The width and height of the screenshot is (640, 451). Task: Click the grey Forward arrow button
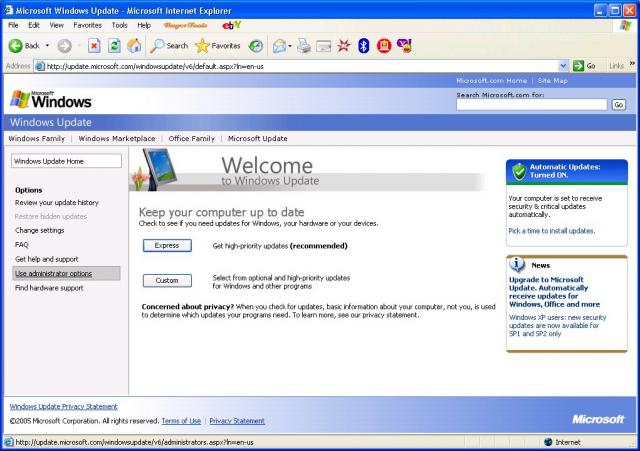click(64, 46)
